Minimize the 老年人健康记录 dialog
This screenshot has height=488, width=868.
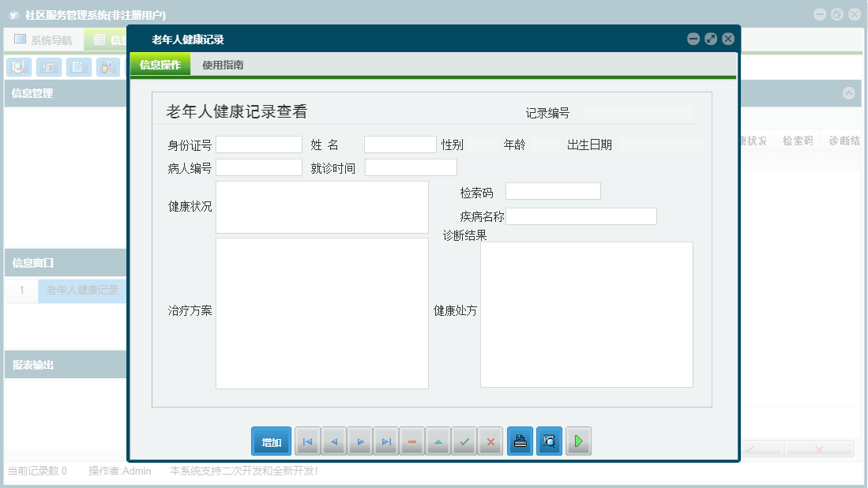pos(693,39)
